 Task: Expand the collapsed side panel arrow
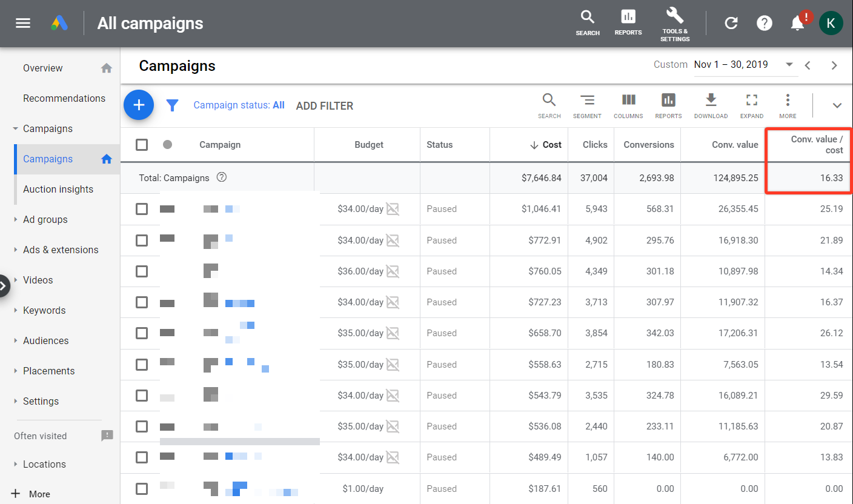point(4,286)
